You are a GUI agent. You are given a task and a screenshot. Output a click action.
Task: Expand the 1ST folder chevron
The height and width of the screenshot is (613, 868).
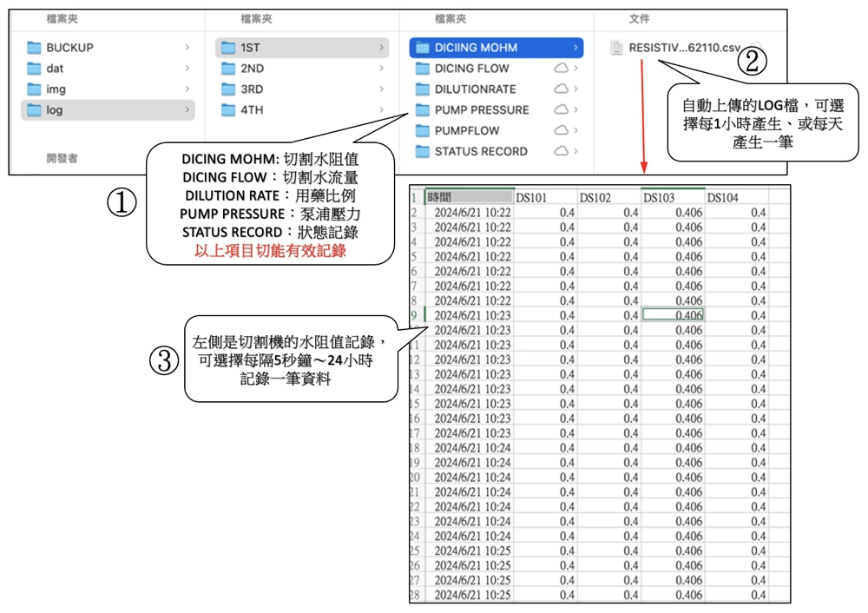pos(381,48)
